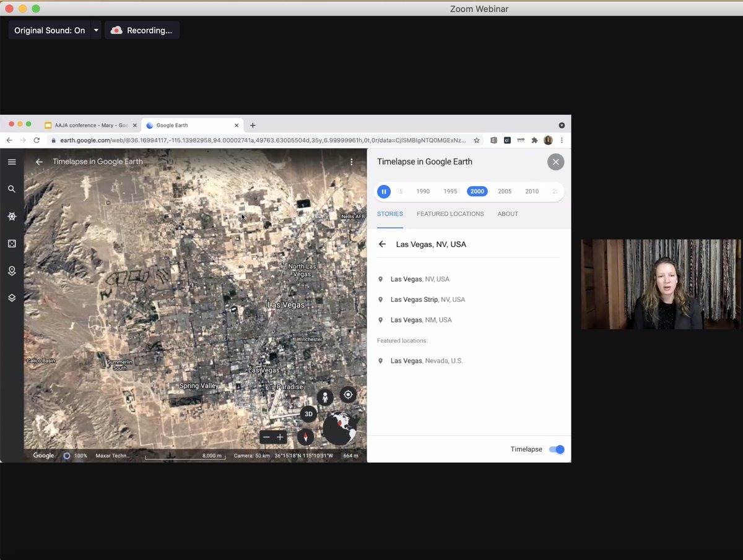The height and width of the screenshot is (560, 743).
Task: Reload the Google Earth page
Action: [37, 140]
